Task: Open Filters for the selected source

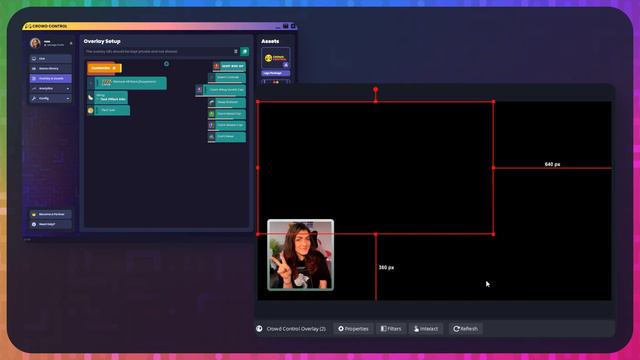Action: click(391, 329)
